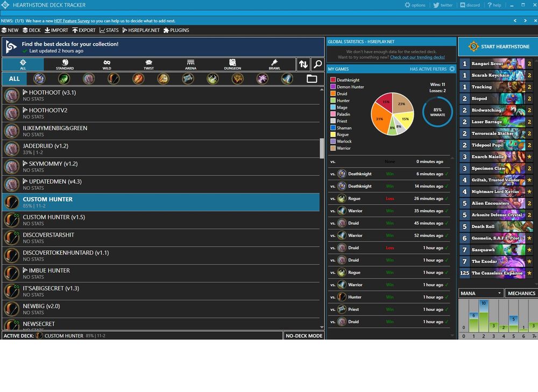
Task: Open the HDT Feature Survey link
Action: 72,21
